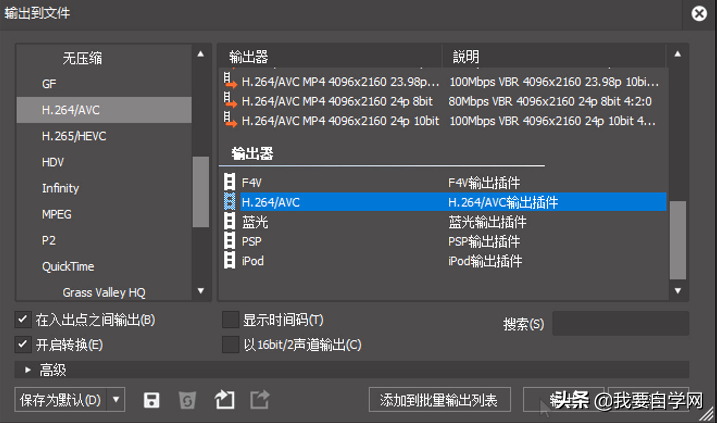
Task: Select H.264/AVC in category list
Action: 104,110
